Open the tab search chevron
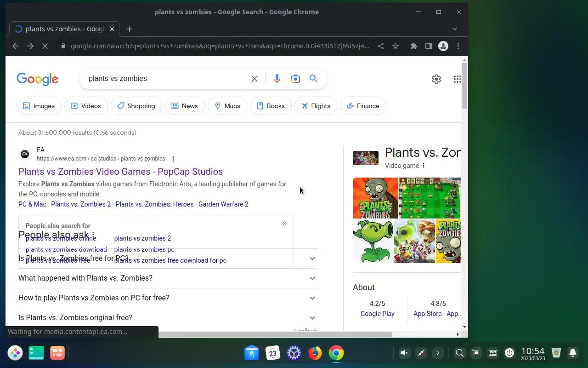 (x=455, y=29)
